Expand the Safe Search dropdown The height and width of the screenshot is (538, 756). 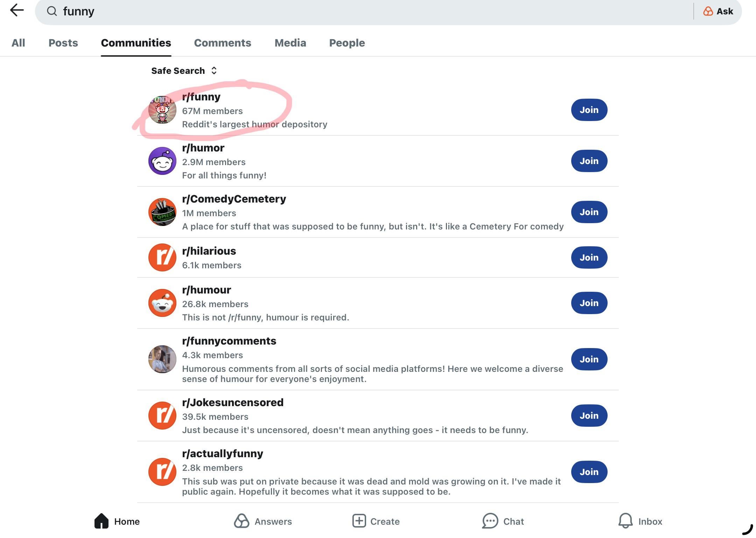(x=184, y=71)
